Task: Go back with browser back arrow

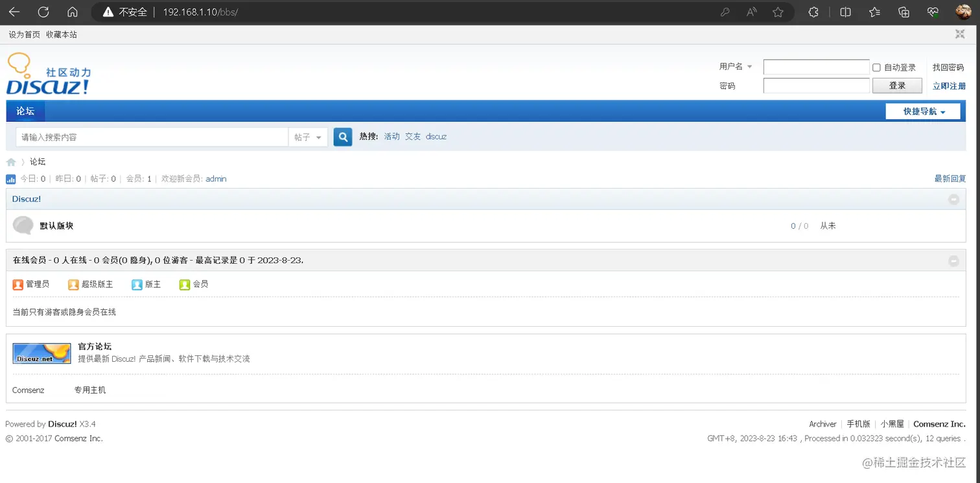Action: click(14, 12)
